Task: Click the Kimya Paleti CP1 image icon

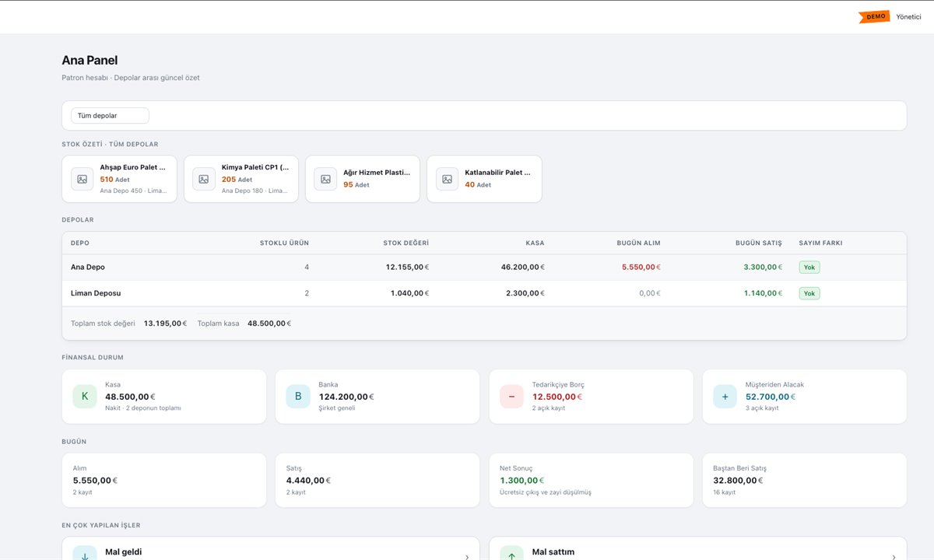Action: pyautogui.click(x=204, y=179)
